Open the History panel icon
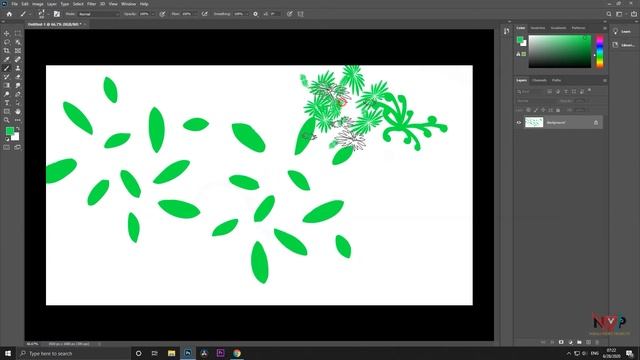 [x=507, y=31]
